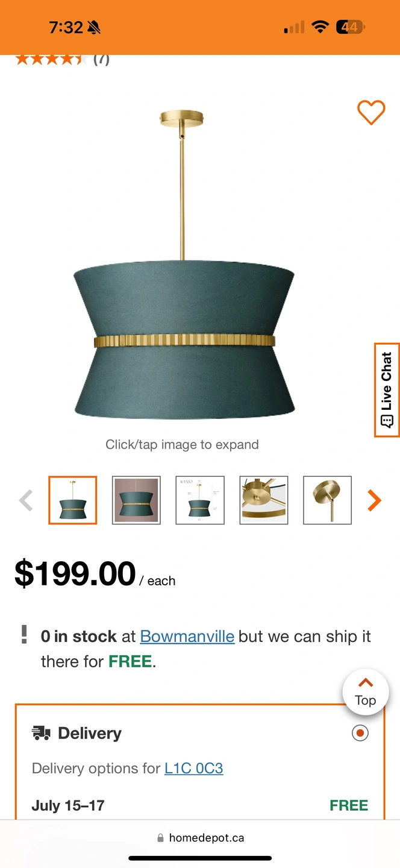
Task: Open the Bowmanville store link
Action: point(187,636)
